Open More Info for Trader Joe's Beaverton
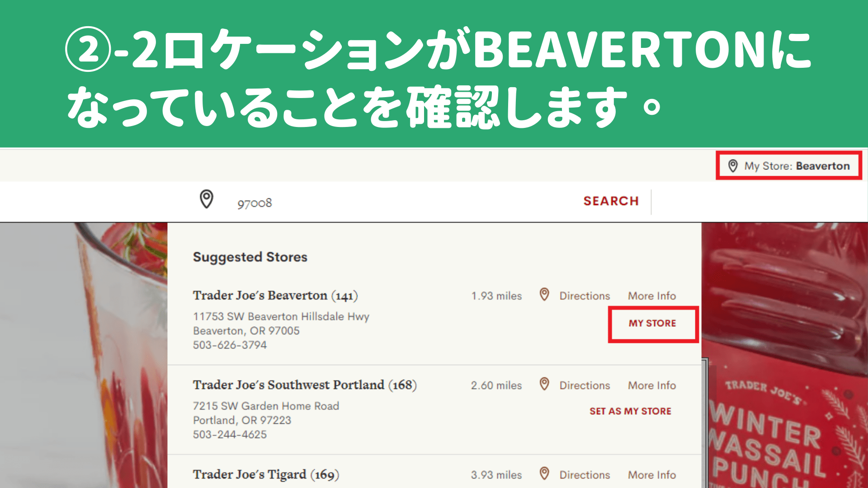This screenshot has height=488, width=868. (x=652, y=296)
